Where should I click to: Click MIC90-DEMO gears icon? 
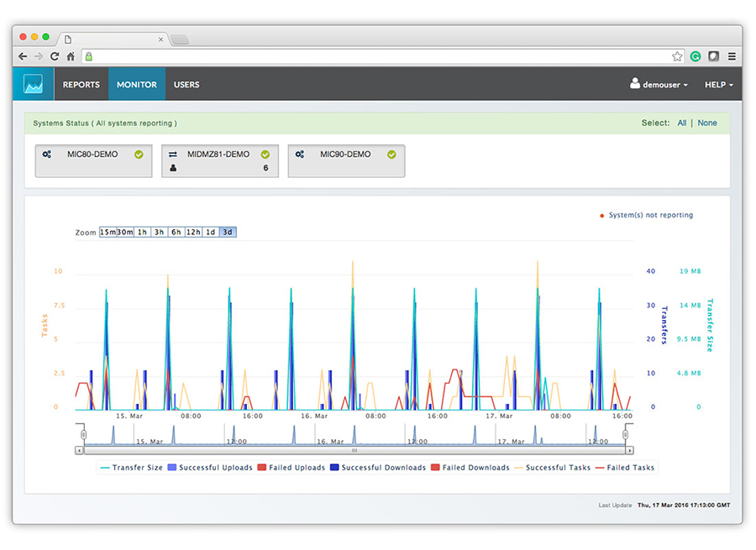click(x=299, y=155)
